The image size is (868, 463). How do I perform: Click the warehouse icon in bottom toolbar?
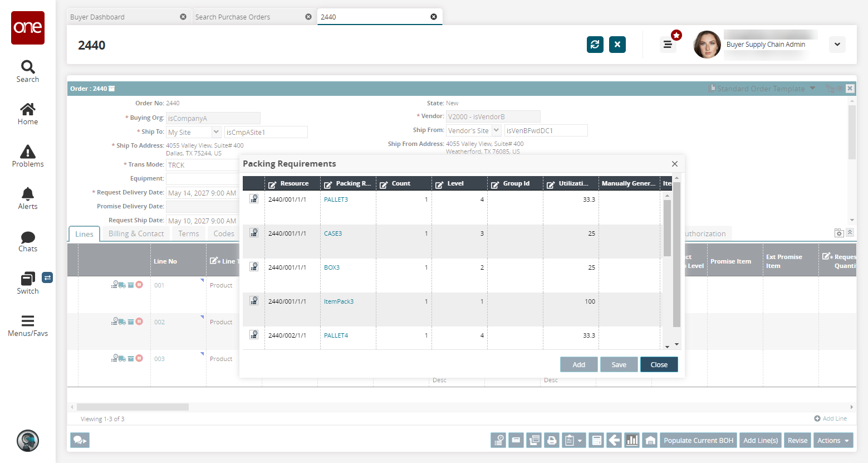click(650, 441)
